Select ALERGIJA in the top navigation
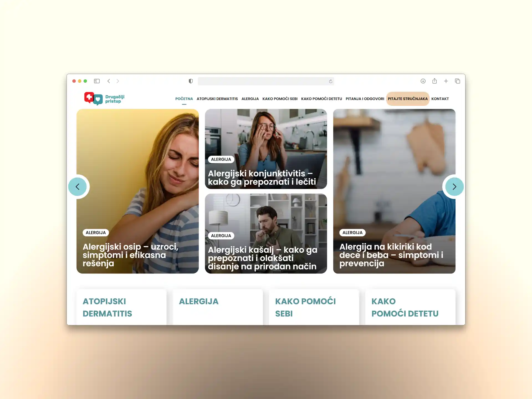 250,99
